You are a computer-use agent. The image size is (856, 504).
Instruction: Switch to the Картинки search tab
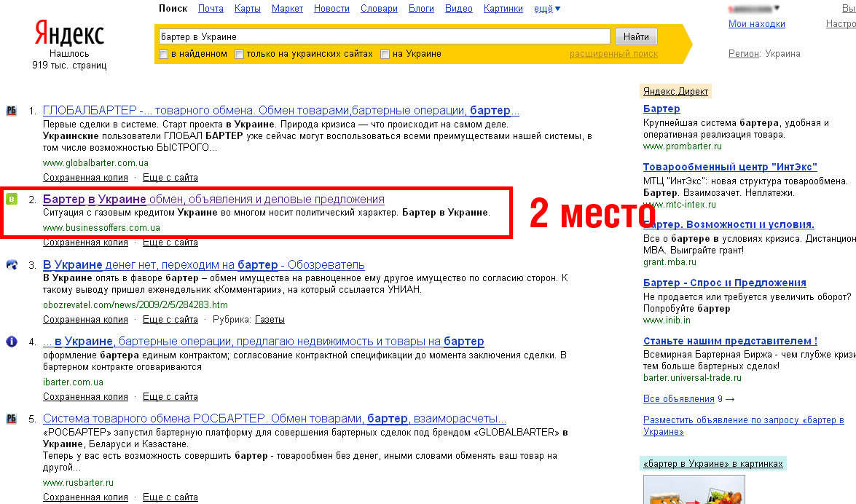503,9
